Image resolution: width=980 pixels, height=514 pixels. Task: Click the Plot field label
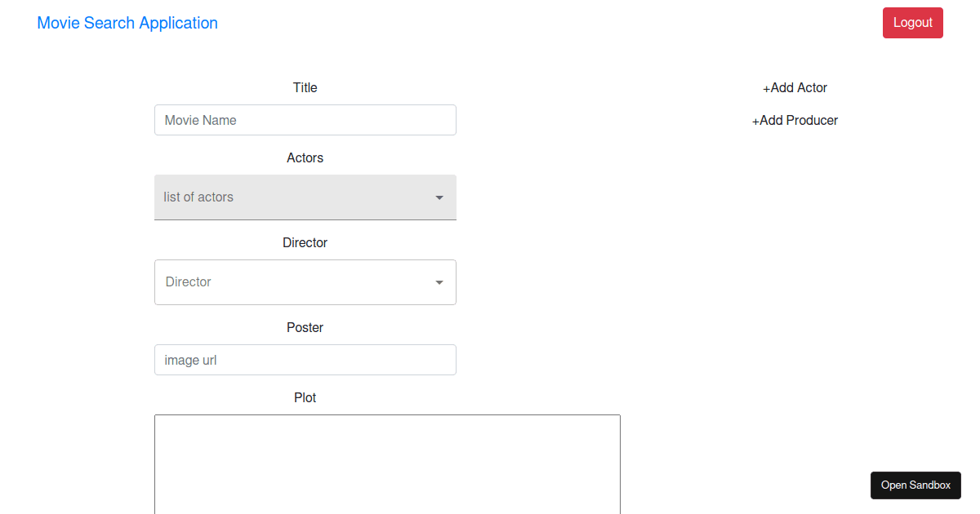(305, 398)
